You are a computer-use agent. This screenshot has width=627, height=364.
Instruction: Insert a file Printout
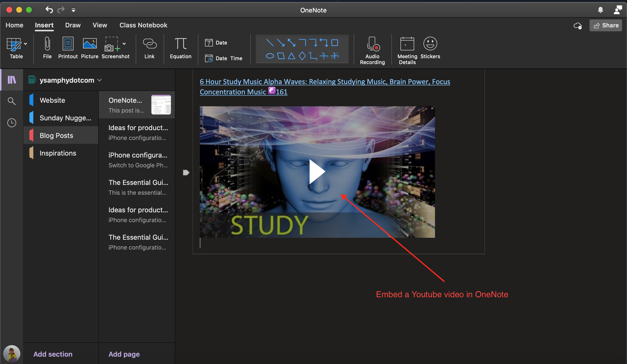pos(68,48)
